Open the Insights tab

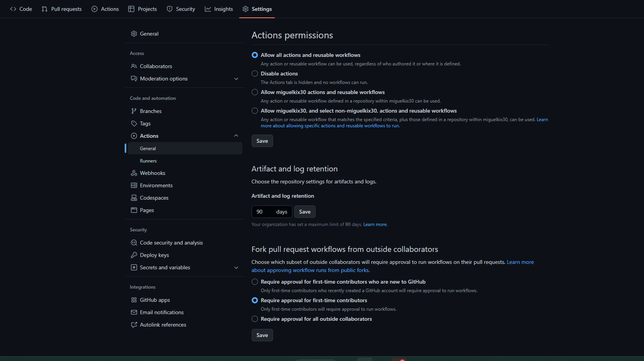[219, 9]
